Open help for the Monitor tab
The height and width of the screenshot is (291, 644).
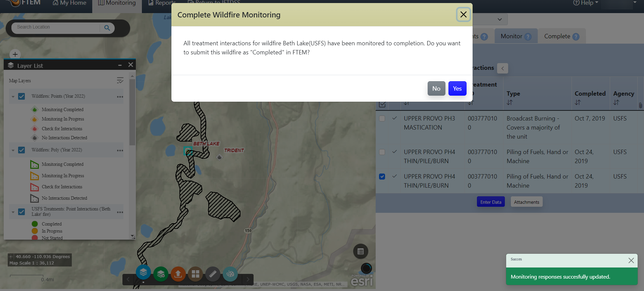528,37
